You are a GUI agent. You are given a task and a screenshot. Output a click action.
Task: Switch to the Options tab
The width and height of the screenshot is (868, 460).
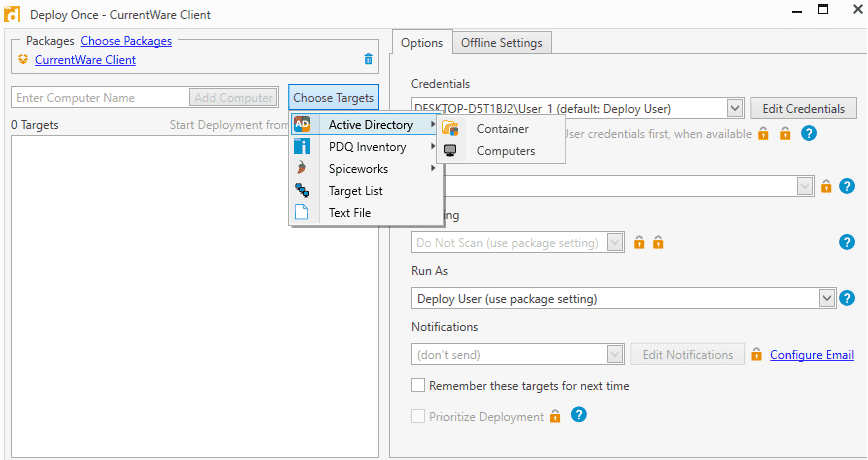(x=422, y=43)
